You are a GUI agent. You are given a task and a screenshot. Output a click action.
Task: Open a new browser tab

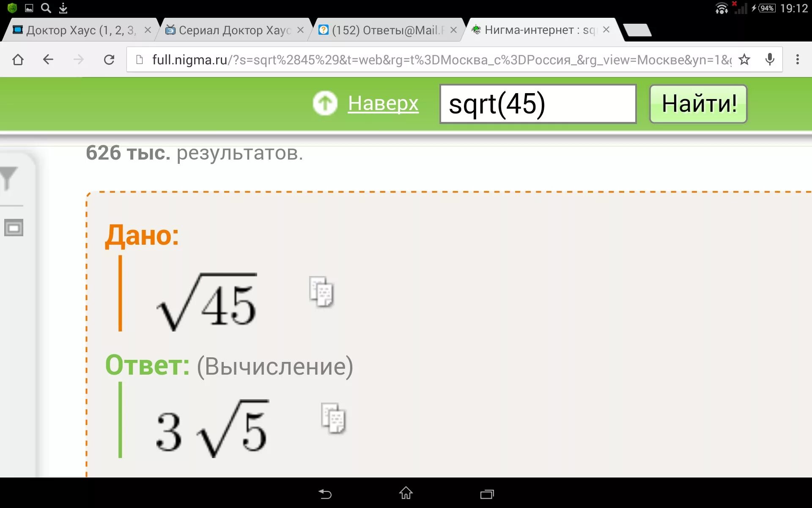637,30
